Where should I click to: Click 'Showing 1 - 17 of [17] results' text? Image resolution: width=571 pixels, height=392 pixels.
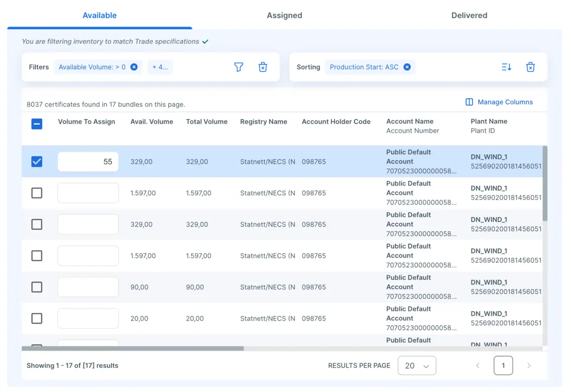coord(72,365)
